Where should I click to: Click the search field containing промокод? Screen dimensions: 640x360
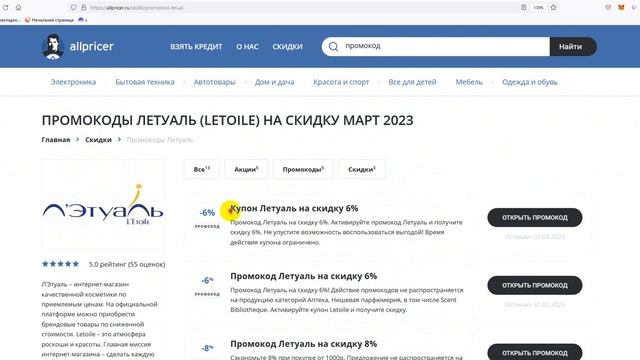pyautogui.click(x=436, y=47)
